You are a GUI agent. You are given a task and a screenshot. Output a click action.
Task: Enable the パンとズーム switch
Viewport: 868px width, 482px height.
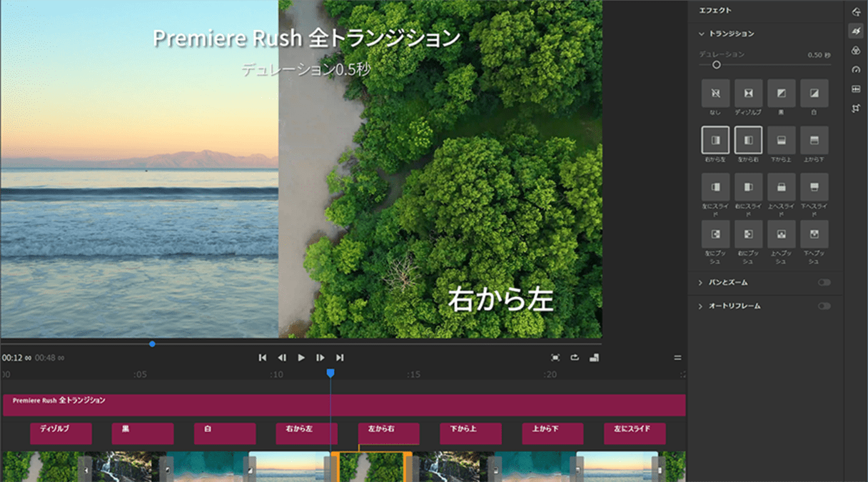click(824, 283)
